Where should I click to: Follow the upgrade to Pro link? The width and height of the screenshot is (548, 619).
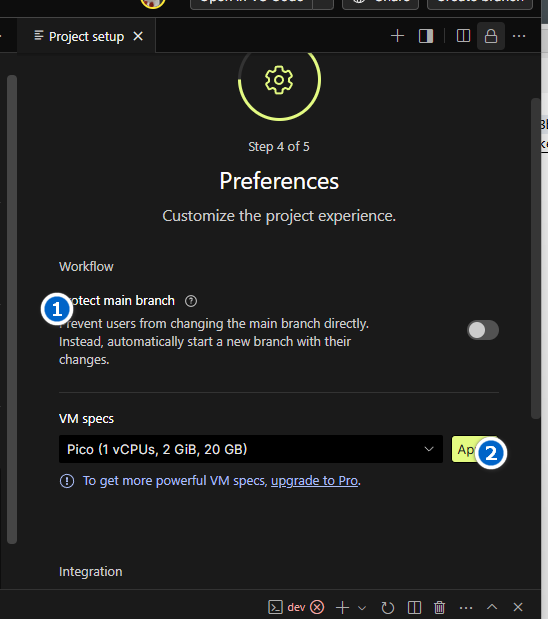click(314, 481)
